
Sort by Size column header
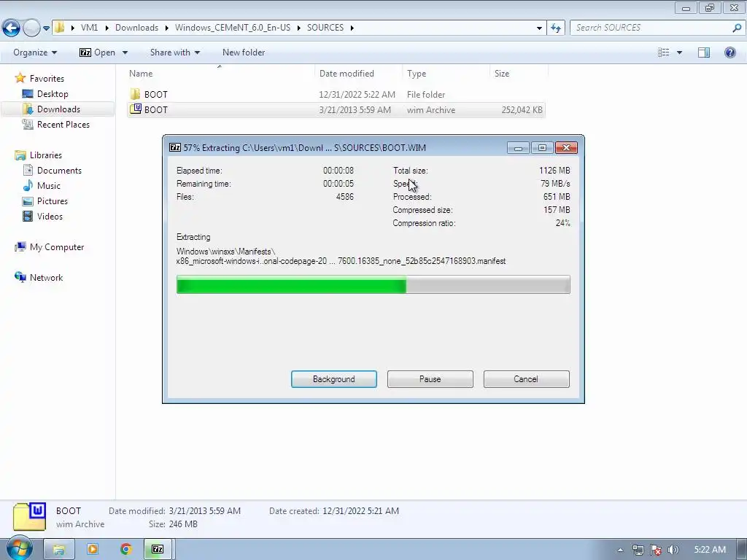click(519, 74)
